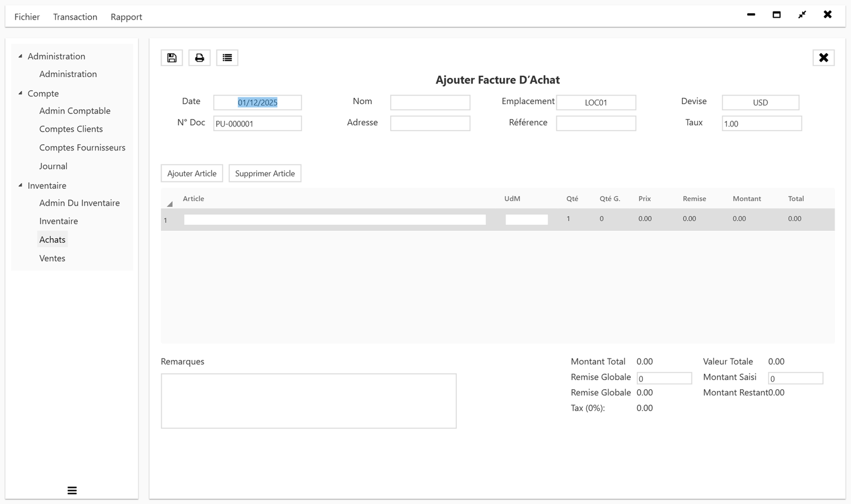Open the Fichier menu
851x504 pixels.
(x=27, y=16)
